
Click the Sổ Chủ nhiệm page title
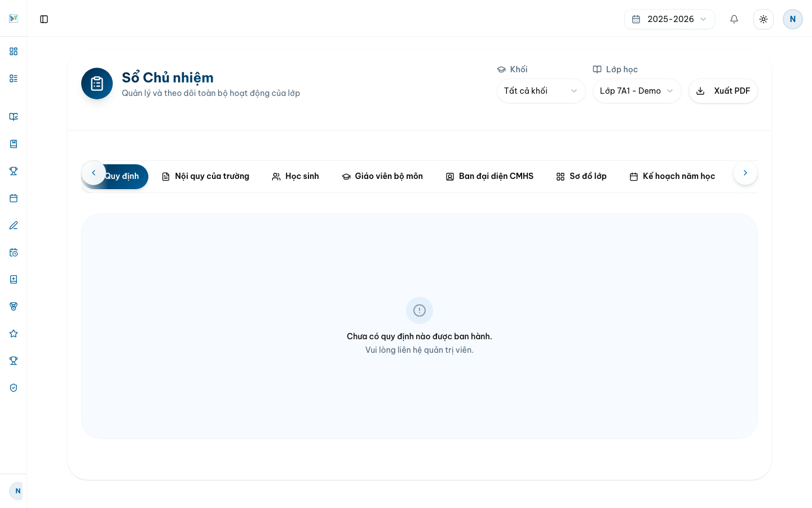tap(167, 77)
